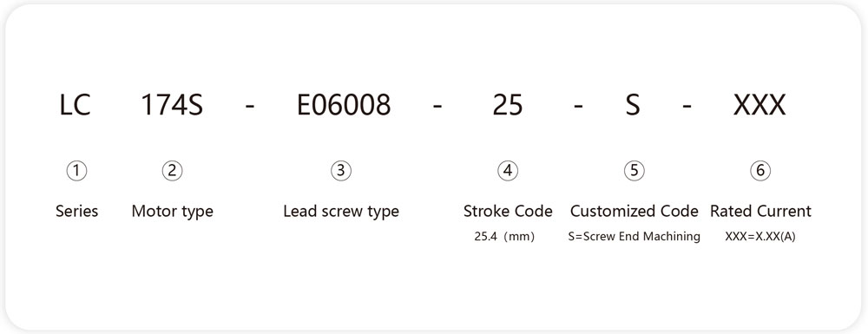
Task: Select the 174S motor code
Action: [x=172, y=105]
